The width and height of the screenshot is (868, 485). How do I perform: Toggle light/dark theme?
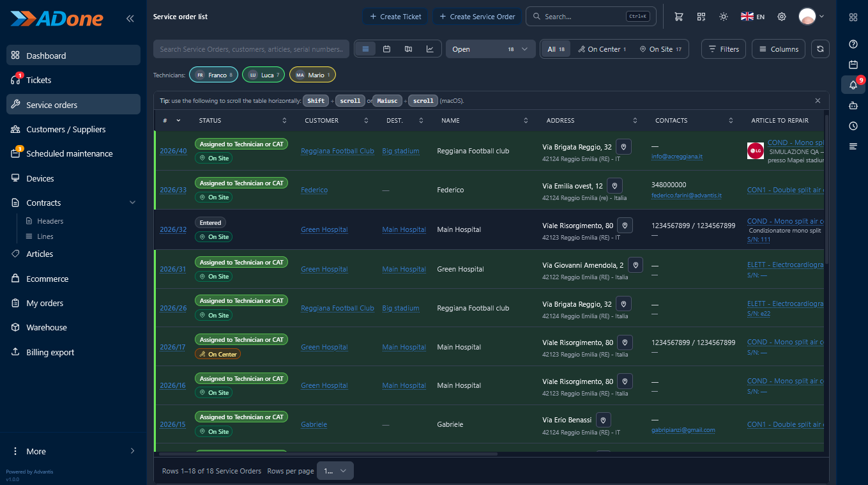coord(724,17)
